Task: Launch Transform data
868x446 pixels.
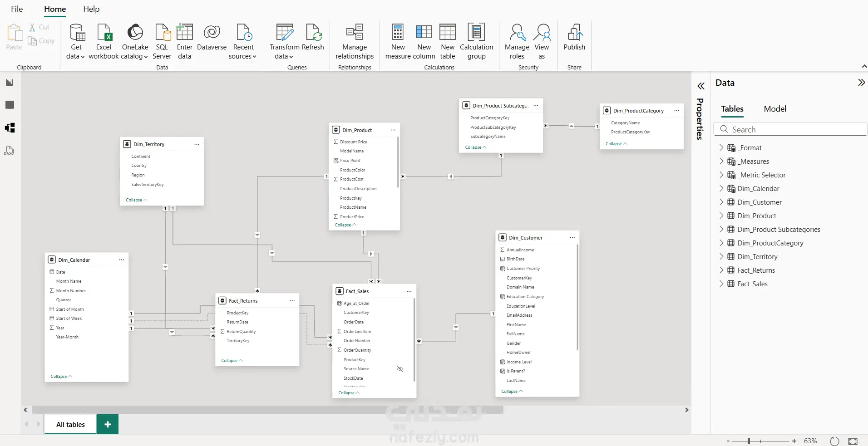Action: (285, 41)
